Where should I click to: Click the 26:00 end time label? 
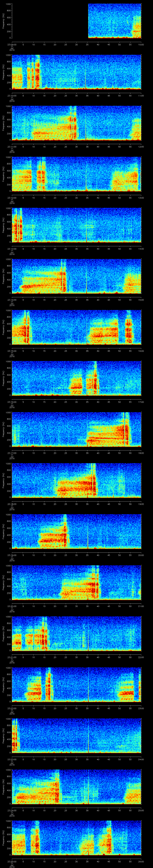[x=141, y=861]
